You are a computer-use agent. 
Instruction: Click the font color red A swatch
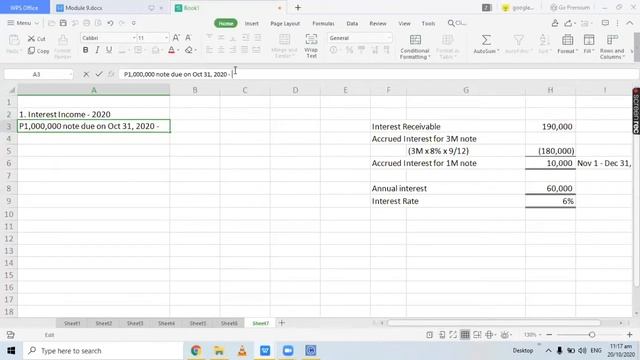point(171,50)
